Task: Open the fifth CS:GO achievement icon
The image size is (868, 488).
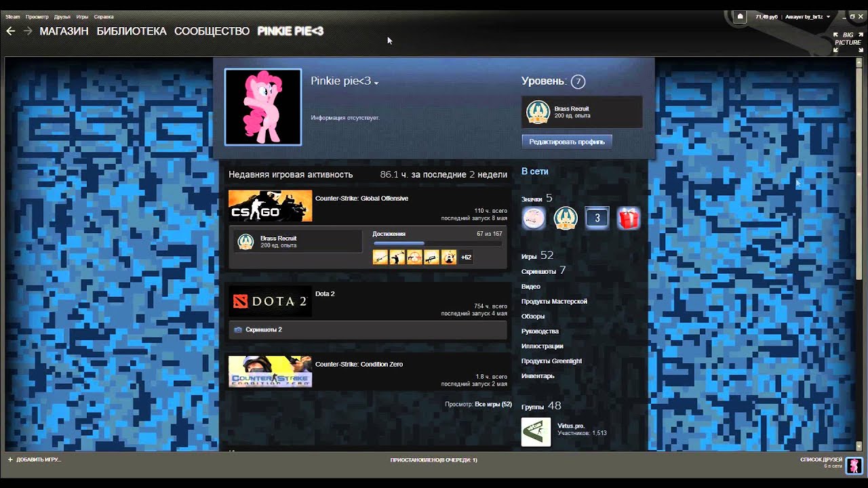Action: point(448,257)
